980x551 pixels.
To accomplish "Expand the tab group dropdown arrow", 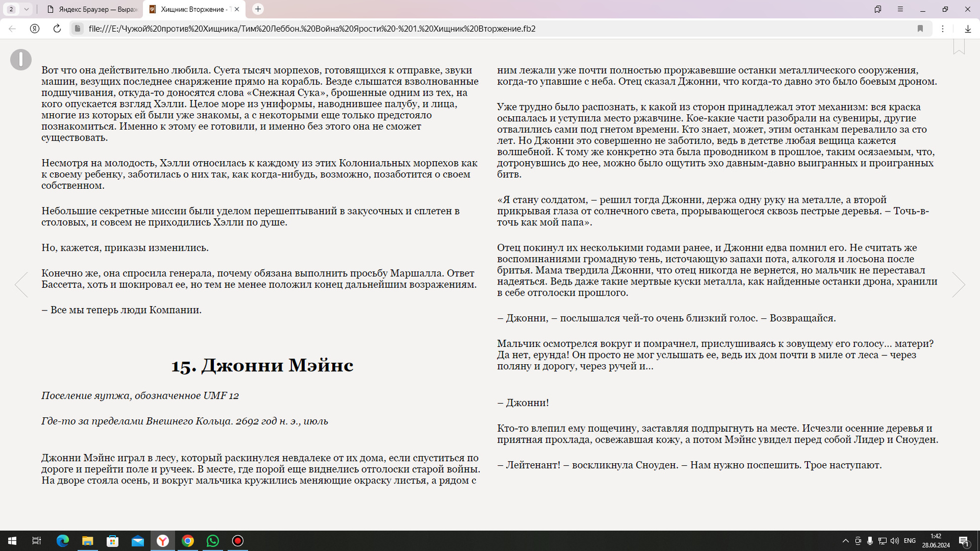I will [x=26, y=9].
